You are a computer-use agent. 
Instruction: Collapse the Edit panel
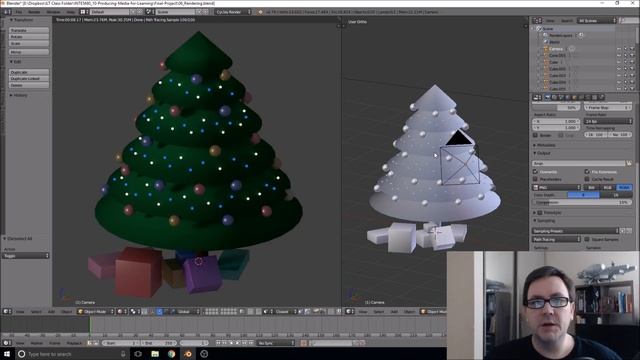point(16,62)
